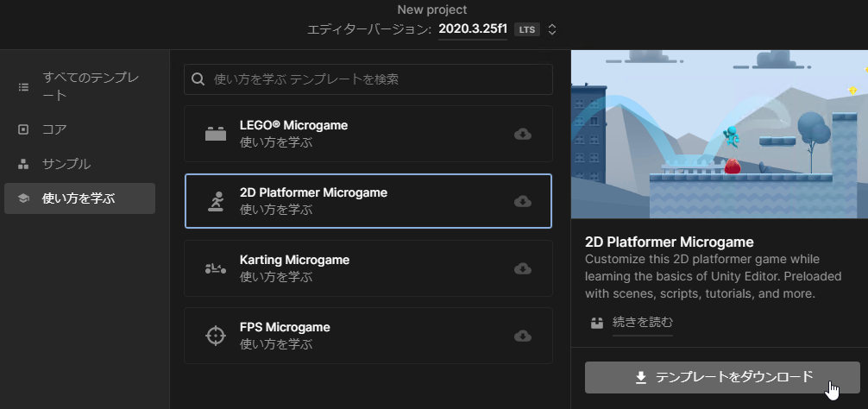This screenshot has width=868, height=409.
Task: Click the 2D Platformer preview image
Action: [x=720, y=135]
